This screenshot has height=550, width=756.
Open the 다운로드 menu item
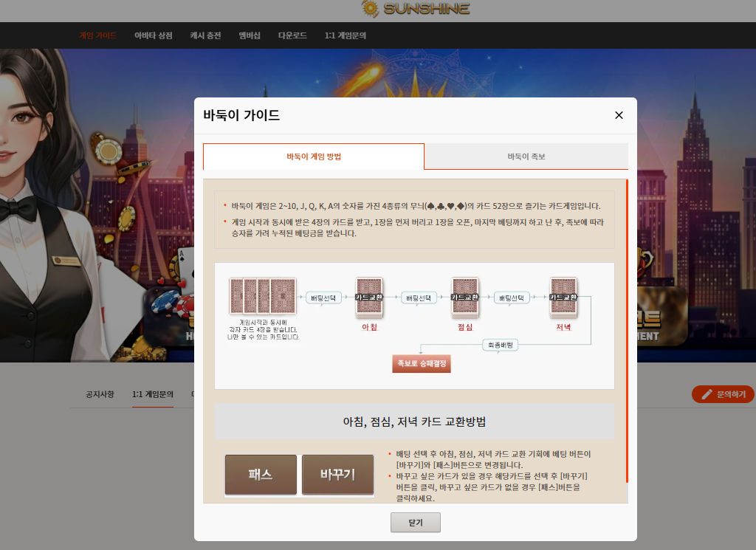click(292, 35)
